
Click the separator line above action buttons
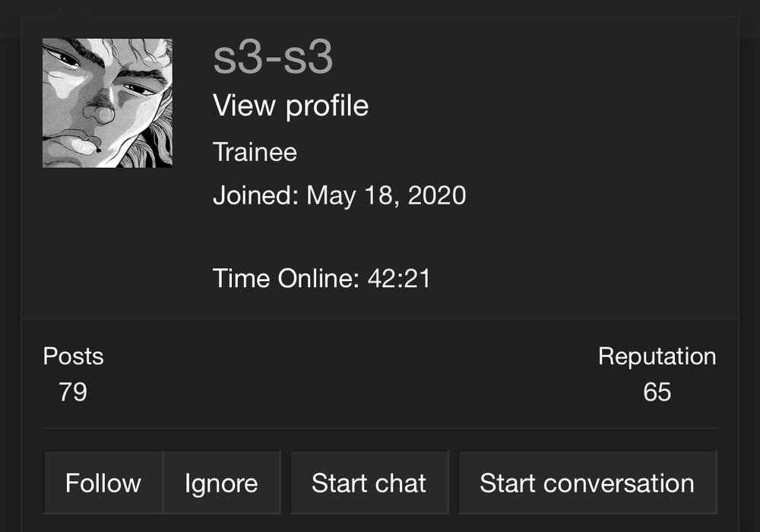[x=379, y=429]
